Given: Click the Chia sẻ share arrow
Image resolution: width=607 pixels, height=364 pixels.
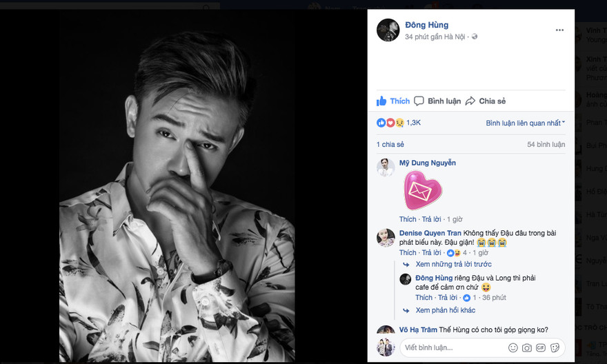Looking at the screenshot, I should coord(470,101).
